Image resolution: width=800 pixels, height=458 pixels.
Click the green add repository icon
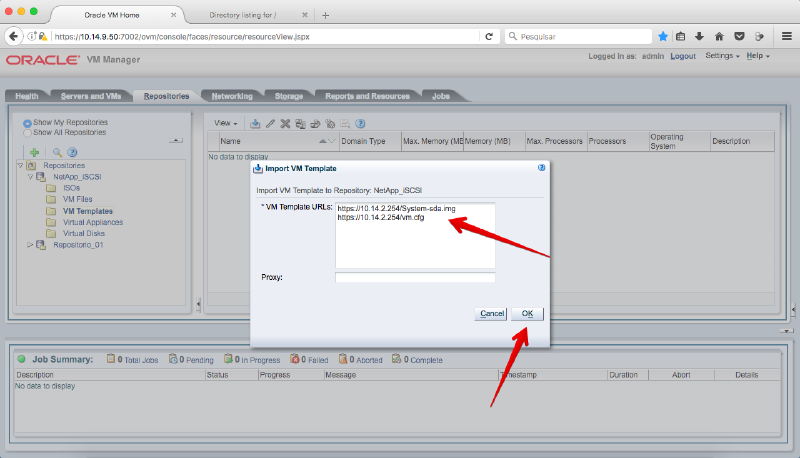33,151
